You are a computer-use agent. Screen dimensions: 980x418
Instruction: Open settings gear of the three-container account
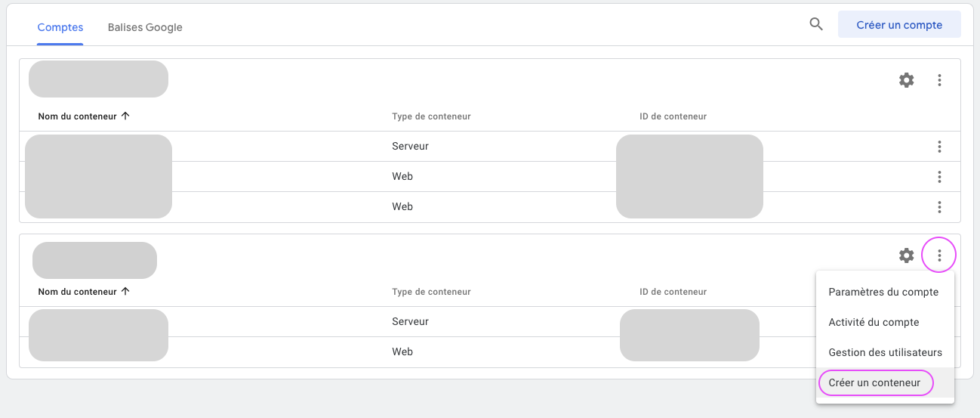pyautogui.click(x=907, y=80)
